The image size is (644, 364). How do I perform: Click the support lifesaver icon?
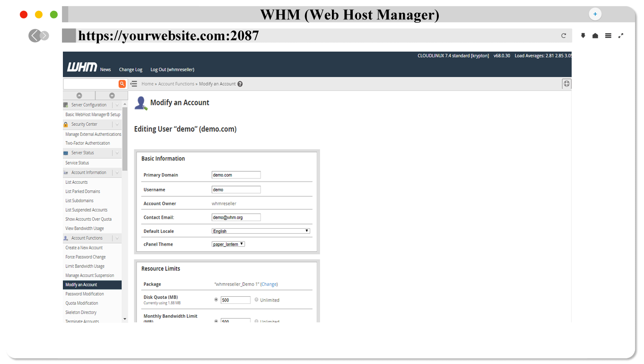566,84
